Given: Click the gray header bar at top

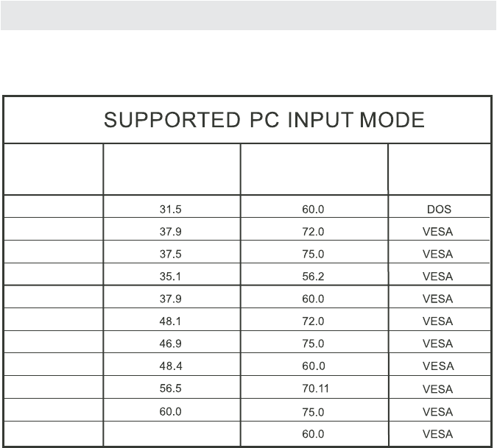Looking at the screenshot, I should tap(248, 15).
